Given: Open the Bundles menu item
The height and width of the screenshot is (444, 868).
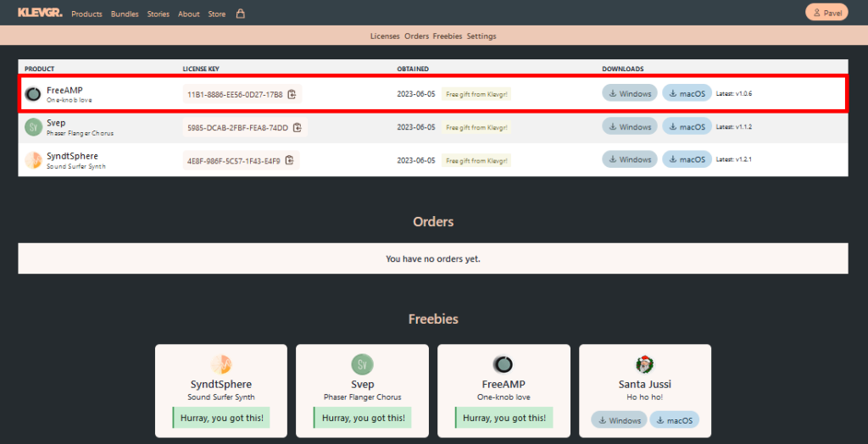Looking at the screenshot, I should [x=125, y=14].
